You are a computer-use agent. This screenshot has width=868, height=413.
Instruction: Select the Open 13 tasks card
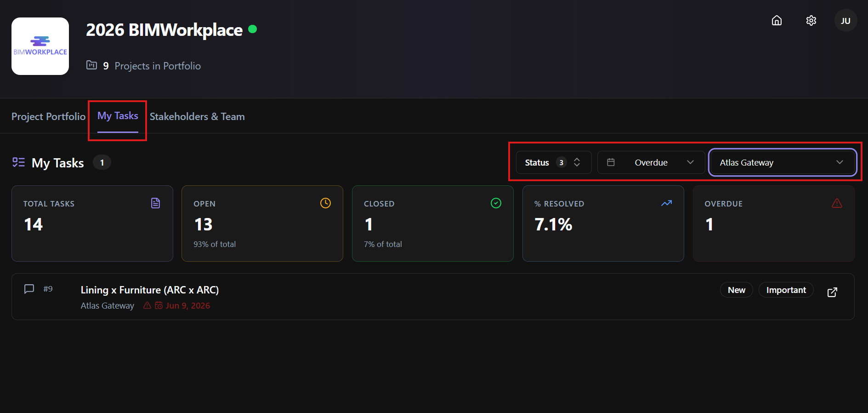click(262, 224)
